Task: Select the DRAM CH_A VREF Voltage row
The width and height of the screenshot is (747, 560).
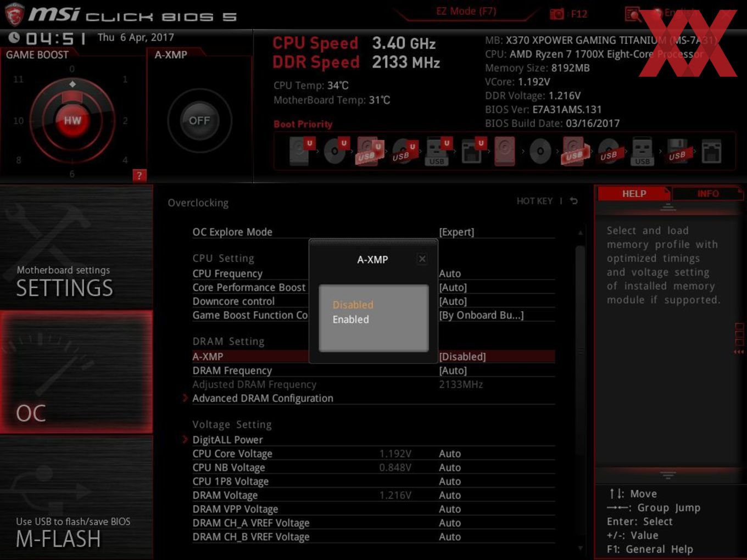Action: pos(374,523)
